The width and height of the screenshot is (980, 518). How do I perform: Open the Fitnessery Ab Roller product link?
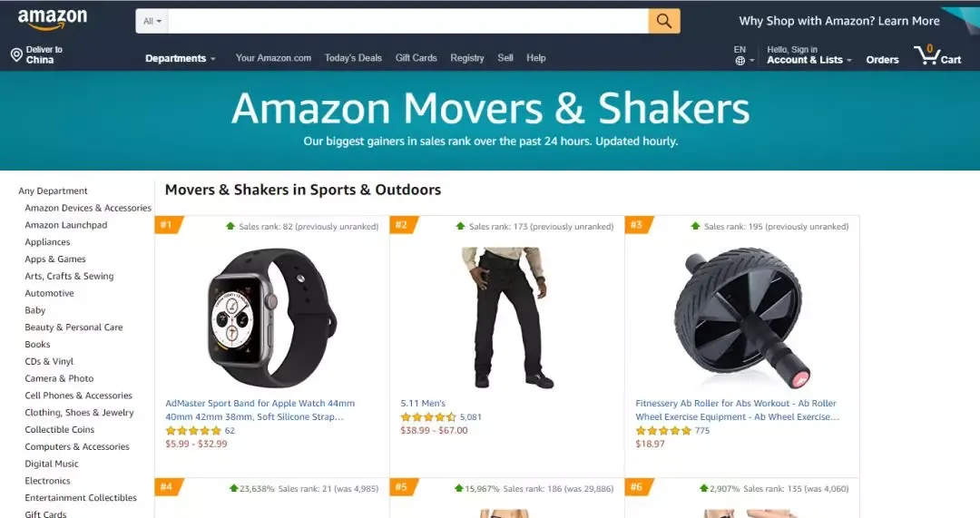tap(738, 410)
